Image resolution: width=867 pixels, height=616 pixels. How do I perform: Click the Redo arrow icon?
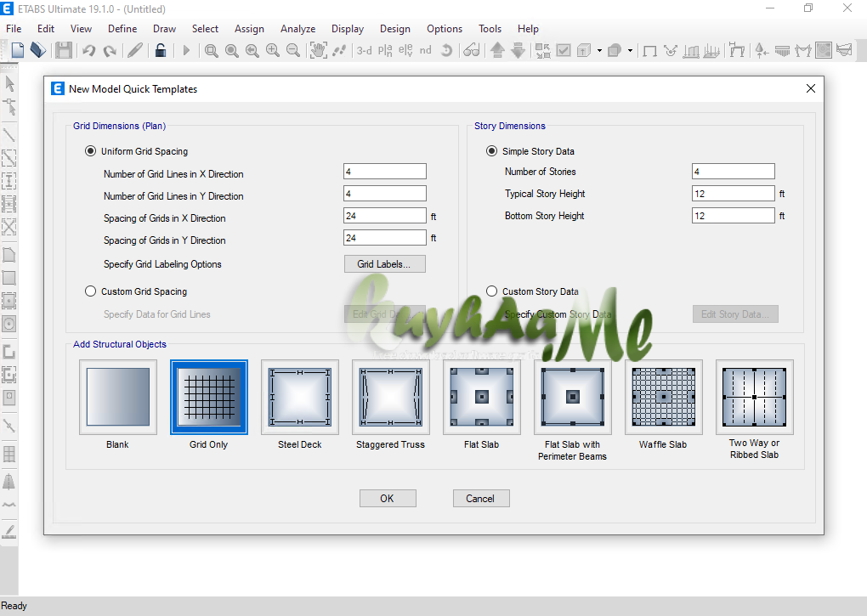[110, 51]
